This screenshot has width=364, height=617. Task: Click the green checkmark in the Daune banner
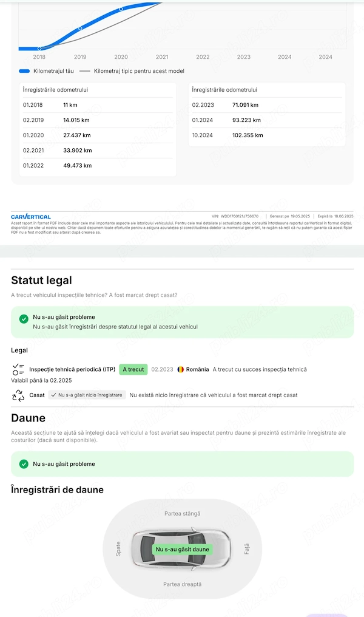(x=24, y=464)
